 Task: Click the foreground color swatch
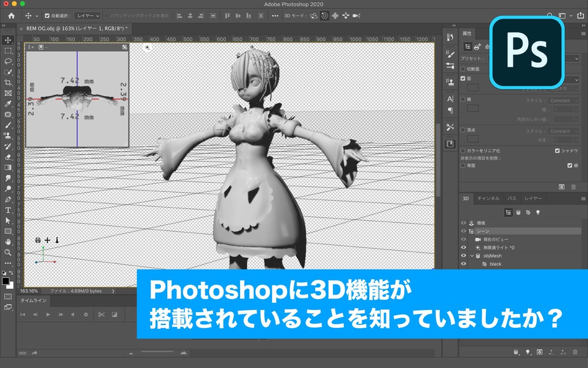pos(6,281)
